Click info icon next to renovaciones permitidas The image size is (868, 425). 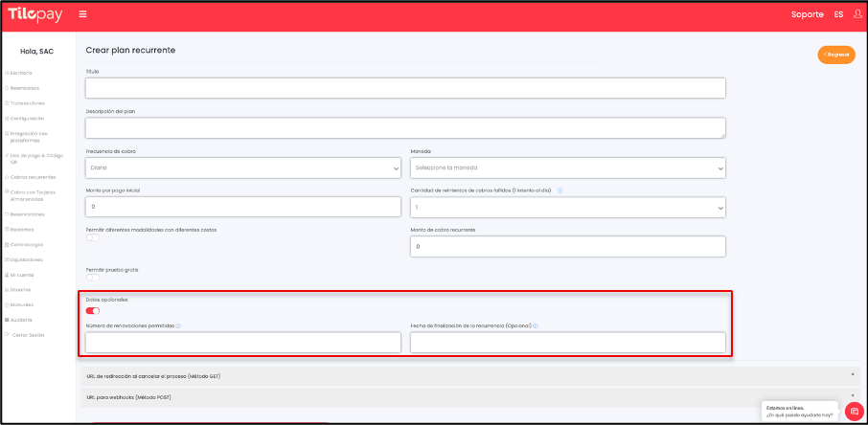pyautogui.click(x=178, y=325)
